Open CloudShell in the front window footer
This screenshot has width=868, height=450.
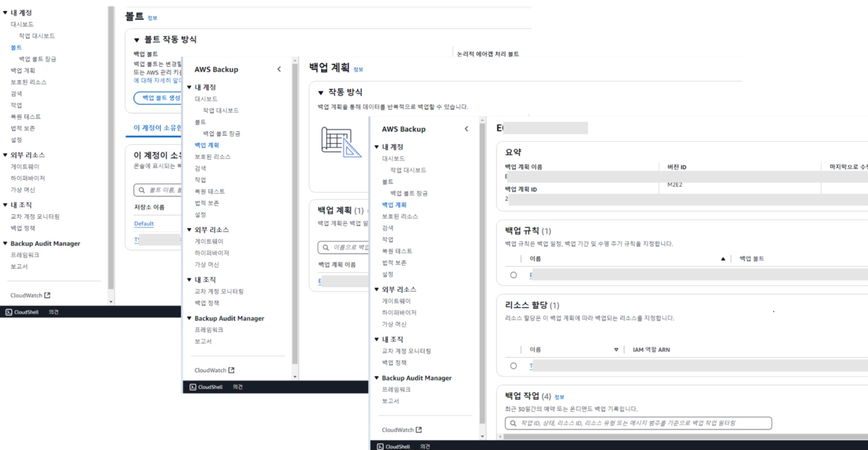click(393, 446)
